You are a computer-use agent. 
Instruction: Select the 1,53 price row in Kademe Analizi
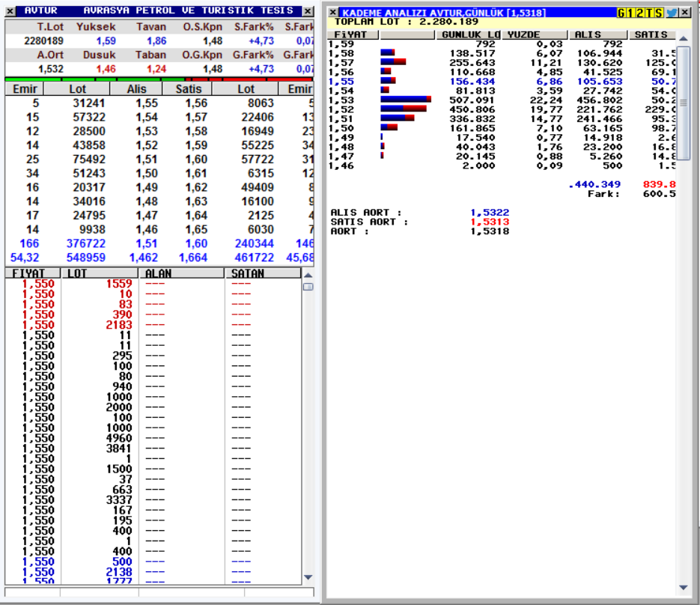pyautogui.click(x=502, y=100)
